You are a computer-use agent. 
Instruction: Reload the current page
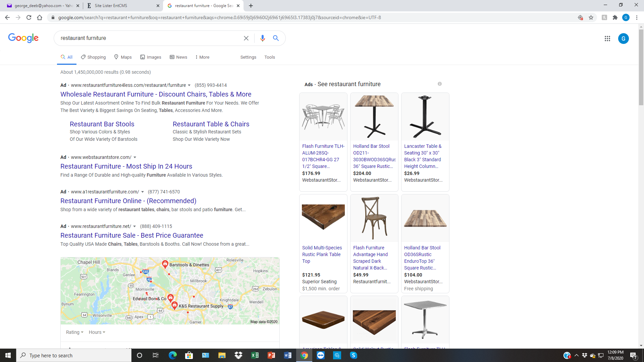coord(29,17)
